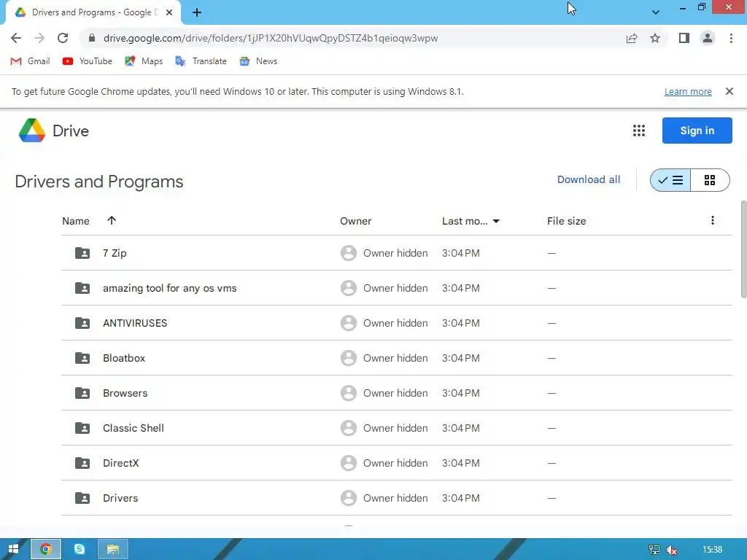
Task: Open the Translate bookmark
Action: pyautogui.click(x=201, y=61)
